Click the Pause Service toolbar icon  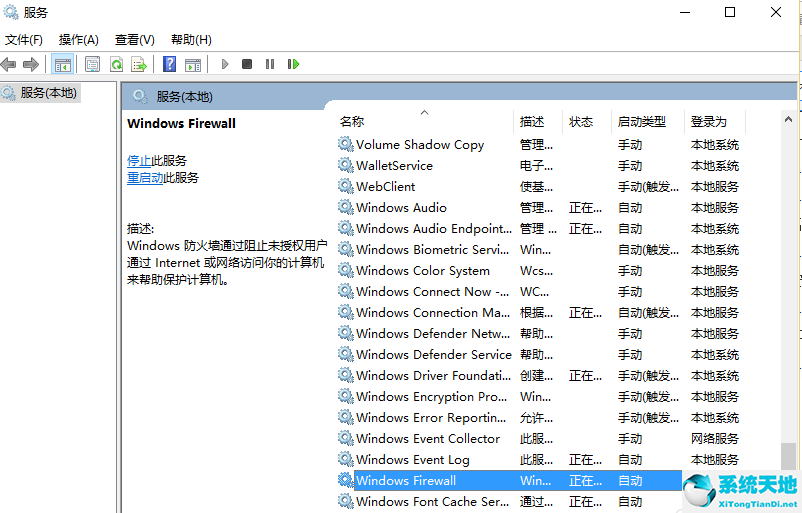pyautogui.click(x=270, y=64)
